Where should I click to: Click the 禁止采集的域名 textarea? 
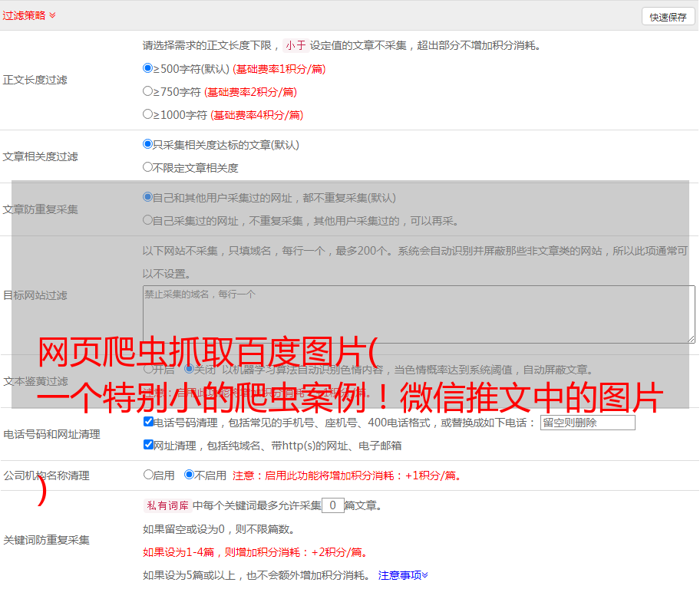click(418, 314)
